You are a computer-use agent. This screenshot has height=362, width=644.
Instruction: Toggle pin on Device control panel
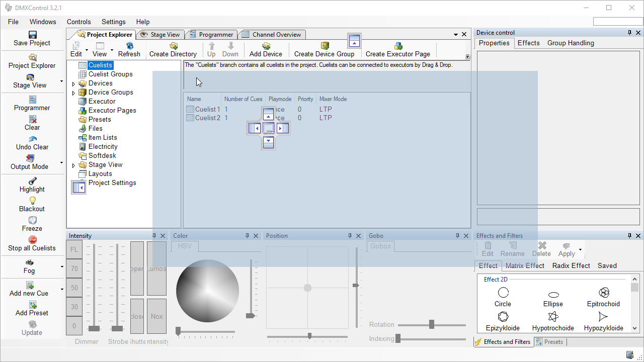(629, 33)
